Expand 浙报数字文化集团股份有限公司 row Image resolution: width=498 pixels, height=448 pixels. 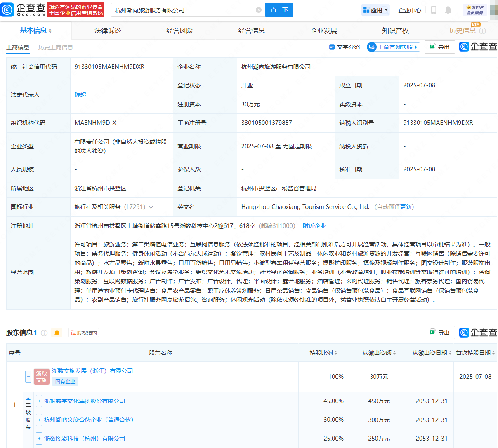(39, 401)
